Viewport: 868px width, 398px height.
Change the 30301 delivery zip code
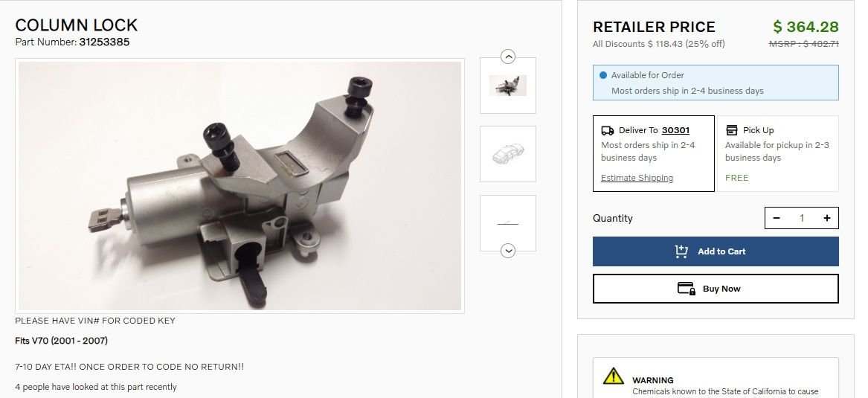click(675, 130)
